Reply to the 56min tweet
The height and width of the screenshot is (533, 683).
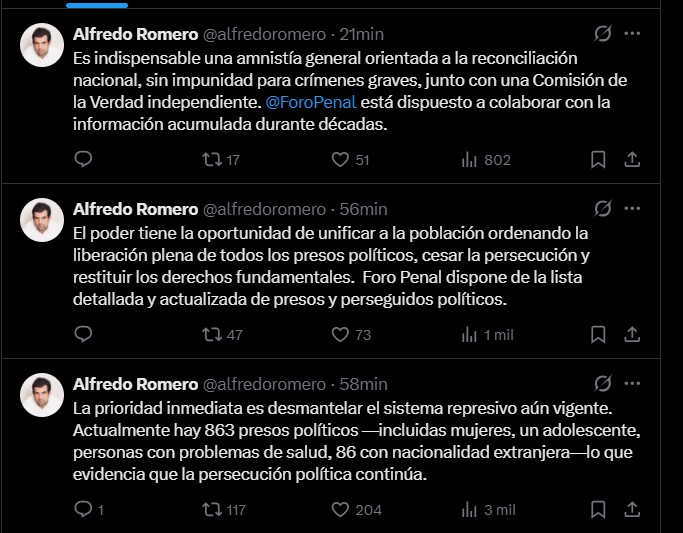(x=84, y=334)
